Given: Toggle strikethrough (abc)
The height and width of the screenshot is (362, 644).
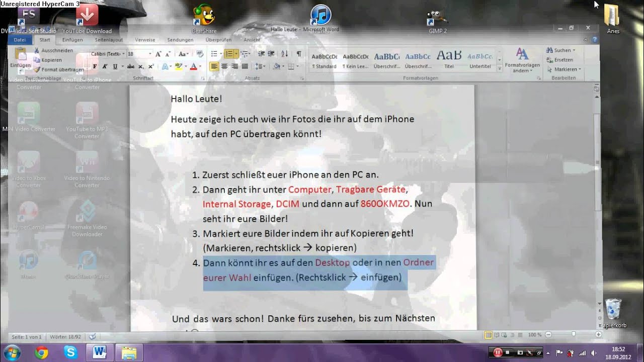Looking at the screenshot, I should (131, 66).
